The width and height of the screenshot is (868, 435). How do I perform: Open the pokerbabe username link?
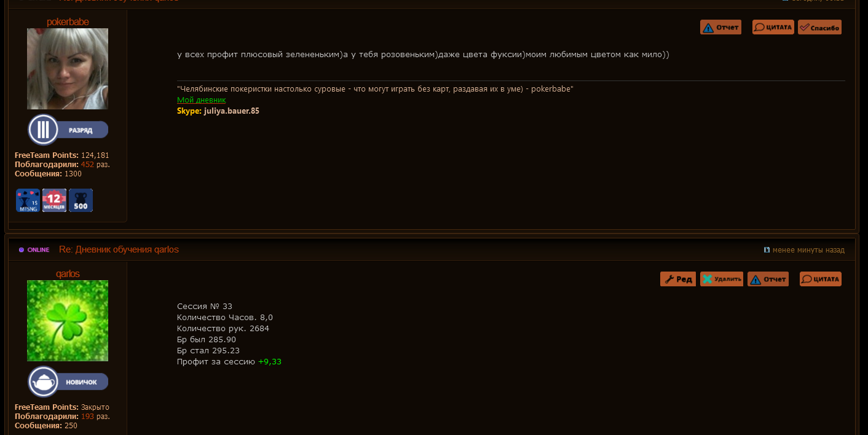[68, 22]
